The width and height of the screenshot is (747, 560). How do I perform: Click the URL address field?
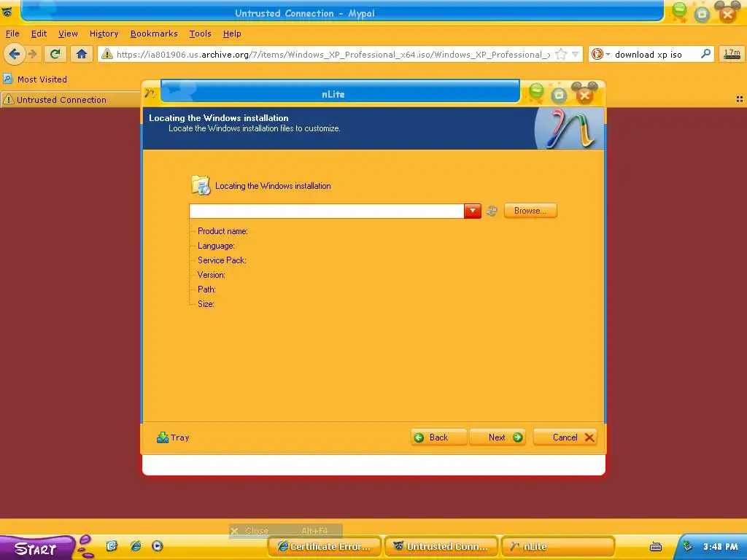point(333,54)
